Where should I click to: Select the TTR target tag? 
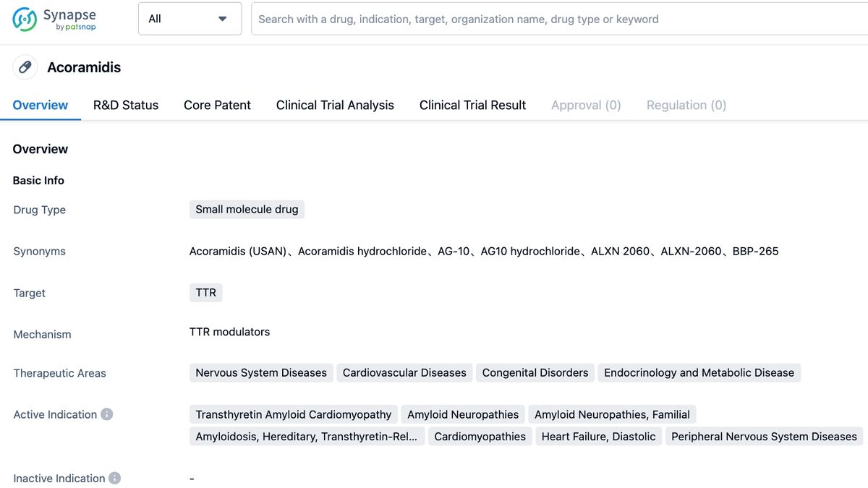click(x=205, y=292)
